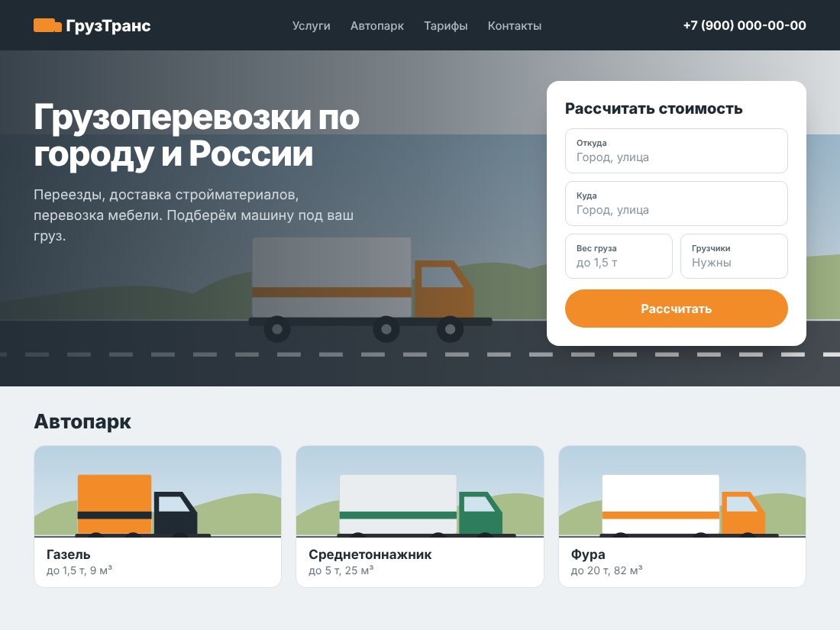Click the 'до 1,5 т, 9 м³' text
The height and width of the screenshot is (630, 840).
pos(79,570)
